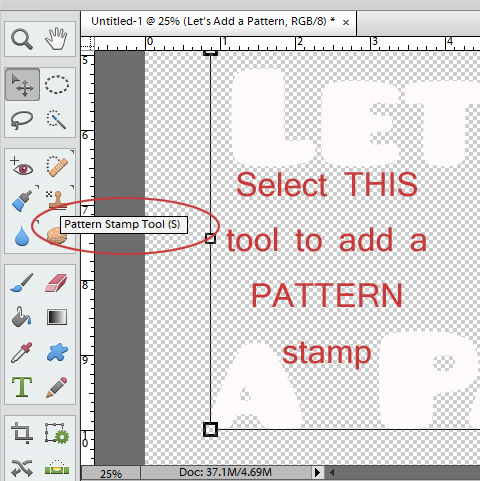Select the Straighten level tool
The image size is (480, 481).
tap(57, 467)
